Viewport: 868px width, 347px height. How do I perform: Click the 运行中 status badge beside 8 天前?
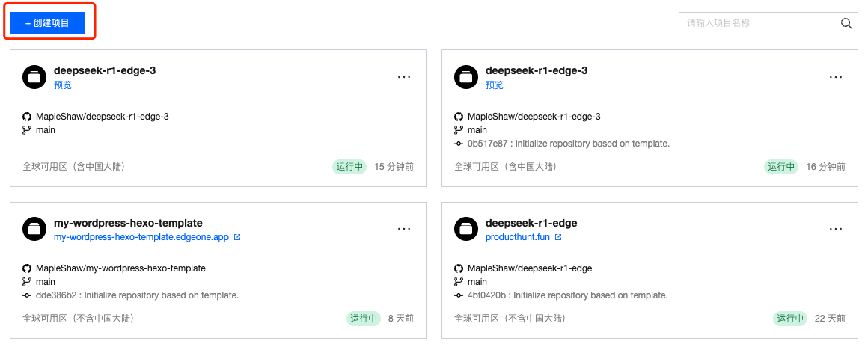[364, 319]
